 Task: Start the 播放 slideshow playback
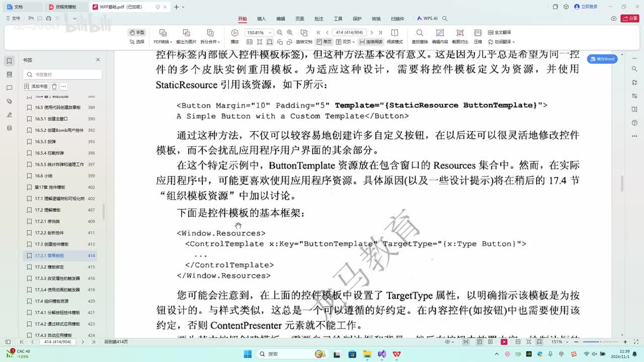coord(234,37)
